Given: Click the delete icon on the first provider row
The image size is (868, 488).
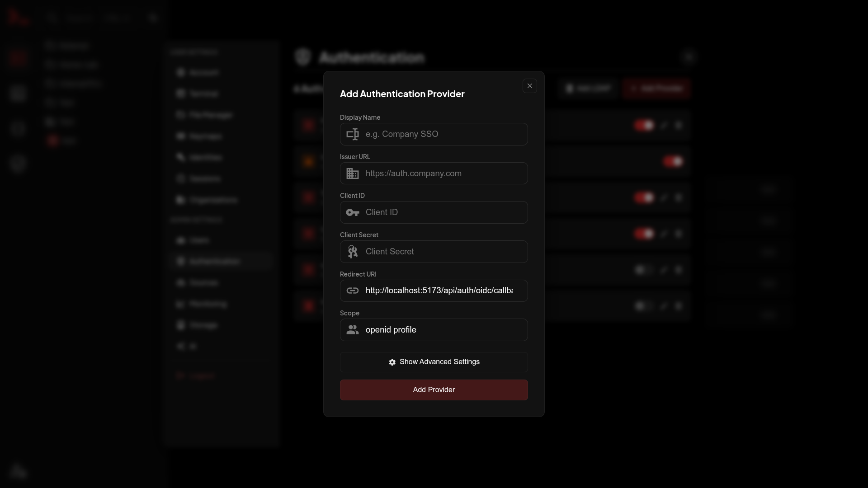Looking at the screenshot, I should [679, 125].
